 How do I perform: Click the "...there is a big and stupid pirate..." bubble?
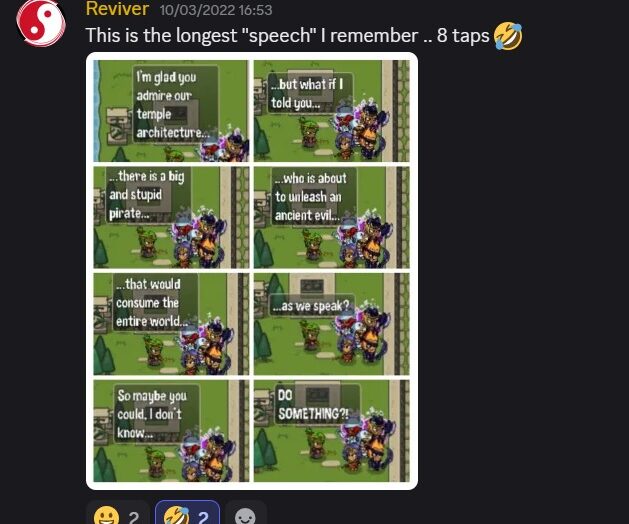pos(147,194)
